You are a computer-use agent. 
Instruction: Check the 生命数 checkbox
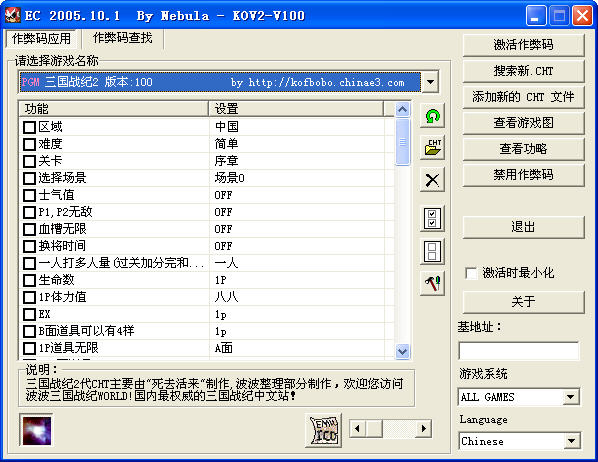29,280
